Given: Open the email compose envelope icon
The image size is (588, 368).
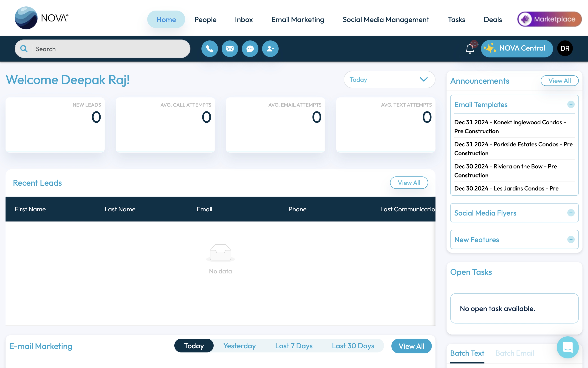Looking at the screenshot, I should 230,49.
